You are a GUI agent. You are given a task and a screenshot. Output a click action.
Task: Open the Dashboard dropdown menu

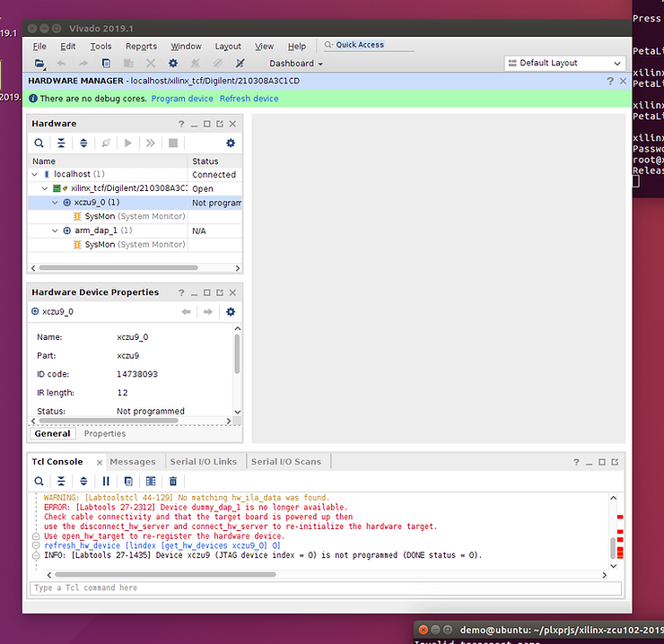click(295, 64)
